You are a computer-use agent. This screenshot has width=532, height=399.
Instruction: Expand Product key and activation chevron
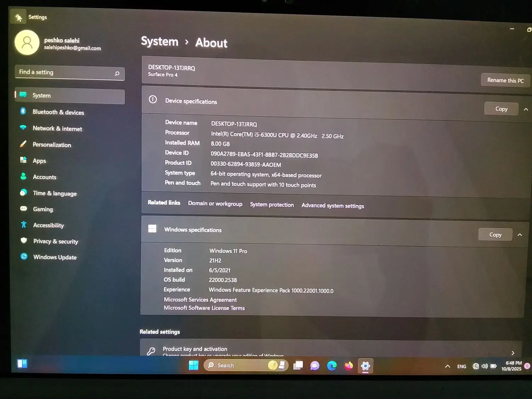(x=513, y=353)
